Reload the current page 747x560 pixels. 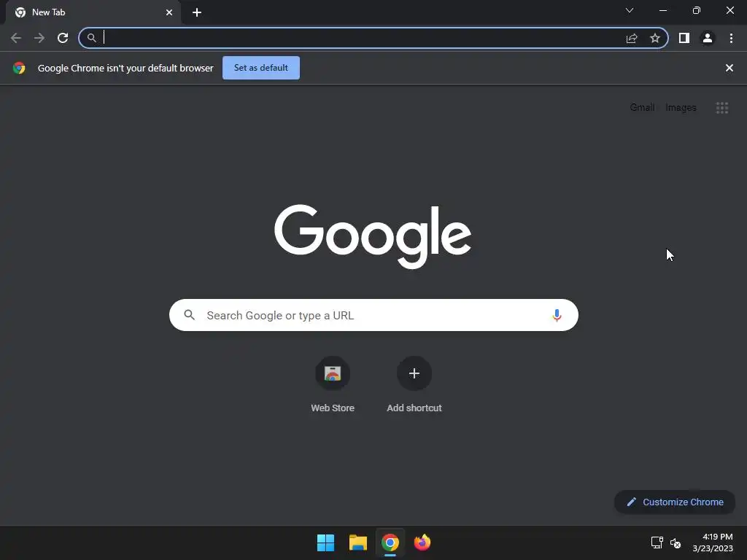pyautogui.click(x=63, y=38)
